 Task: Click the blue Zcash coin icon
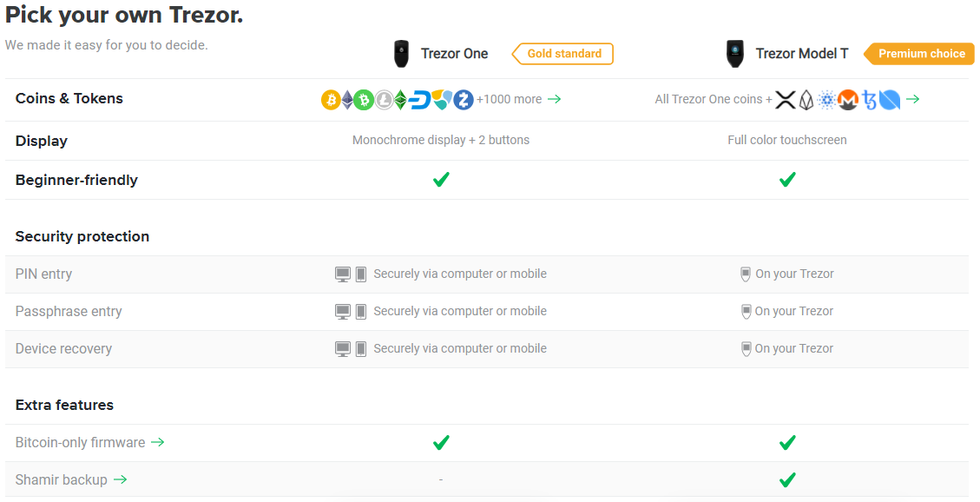tap(464, 100)
